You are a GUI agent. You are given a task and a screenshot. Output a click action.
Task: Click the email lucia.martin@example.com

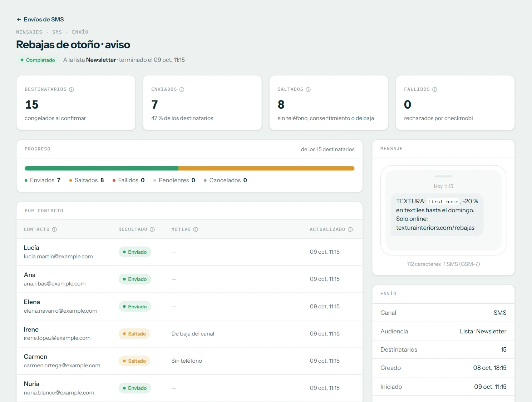(x=58, y=257)
